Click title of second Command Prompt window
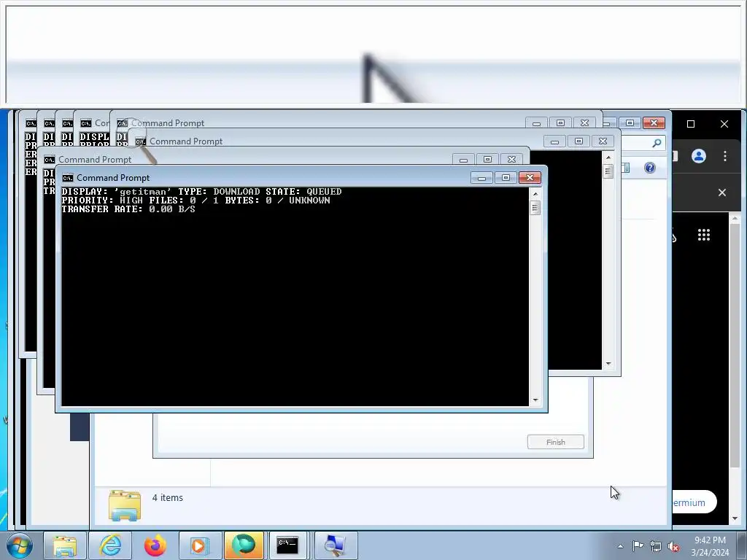 pos(95,160)
